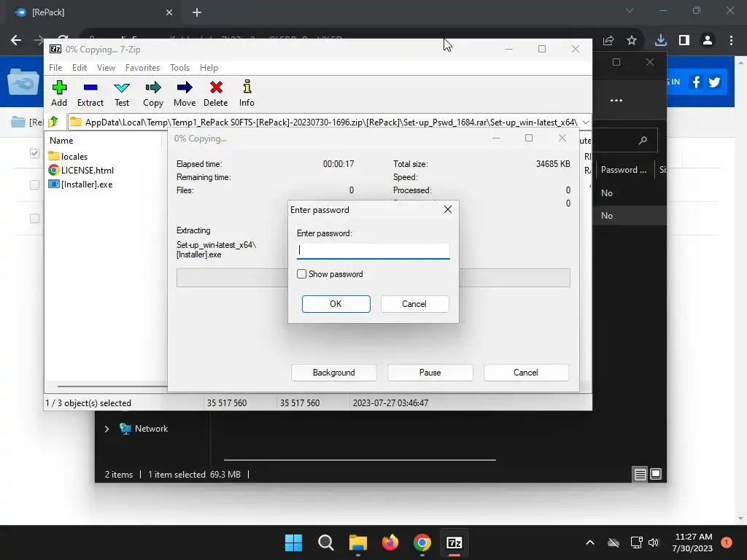Click the Test toolbar icon
Screen dimensions: 747x560
122,93
